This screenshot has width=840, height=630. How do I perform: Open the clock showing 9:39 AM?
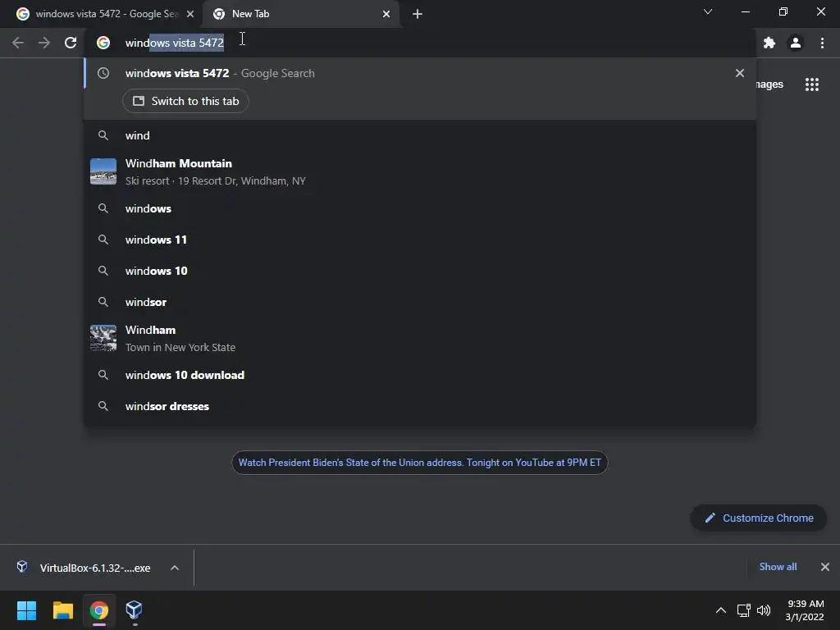tap(806, 610)
